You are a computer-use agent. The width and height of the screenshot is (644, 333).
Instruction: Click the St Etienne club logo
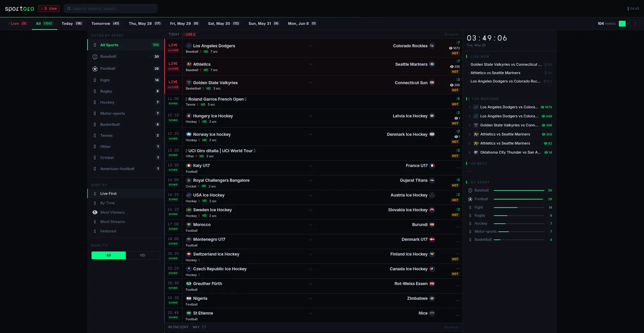189,313
